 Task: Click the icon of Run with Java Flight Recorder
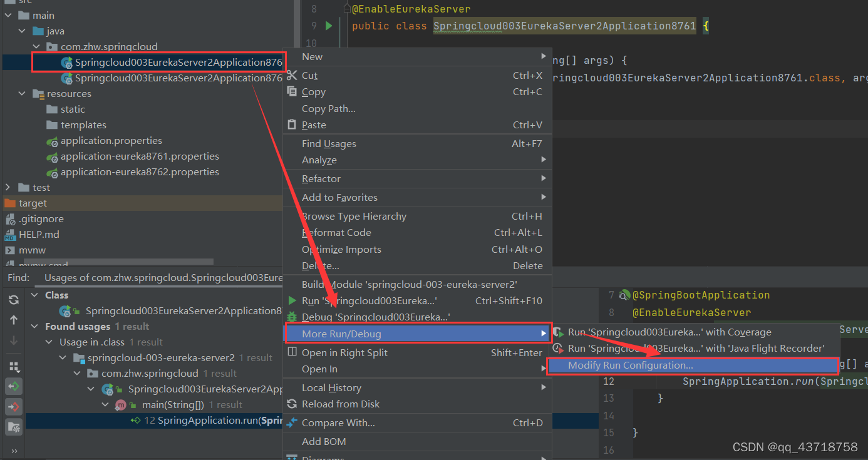pos(557,348)
